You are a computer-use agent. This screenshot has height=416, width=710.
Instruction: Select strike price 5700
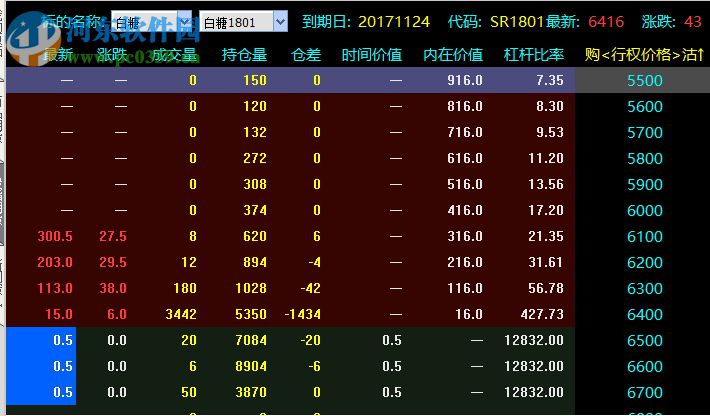[x=645, y=133]
